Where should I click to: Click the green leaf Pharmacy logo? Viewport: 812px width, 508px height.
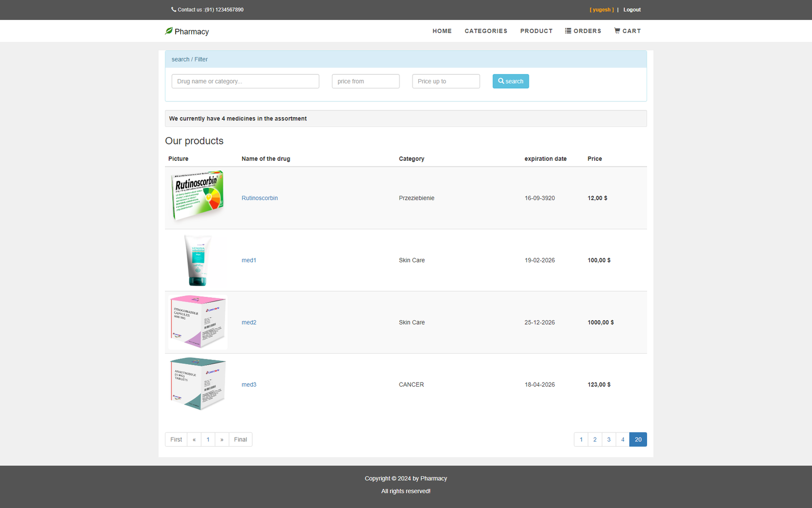[x=169, y=31]
